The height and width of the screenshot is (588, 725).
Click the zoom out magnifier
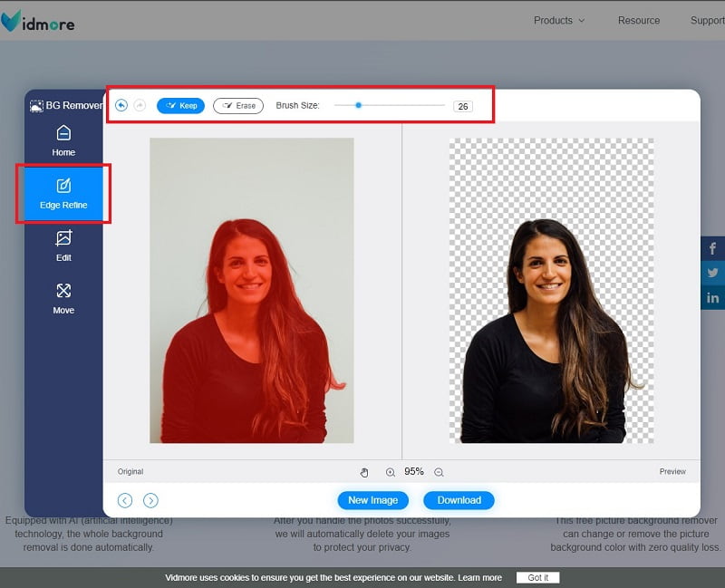coord(439,472)
